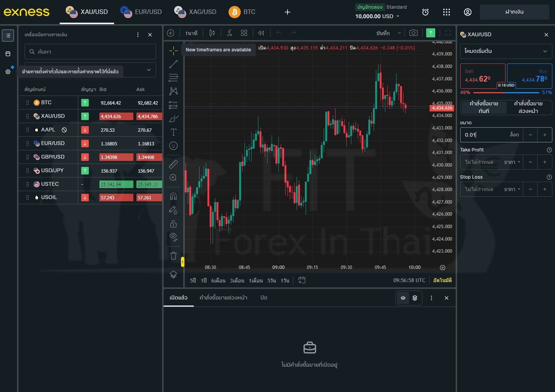Open the Take Profit price unit dropdown

512,162
